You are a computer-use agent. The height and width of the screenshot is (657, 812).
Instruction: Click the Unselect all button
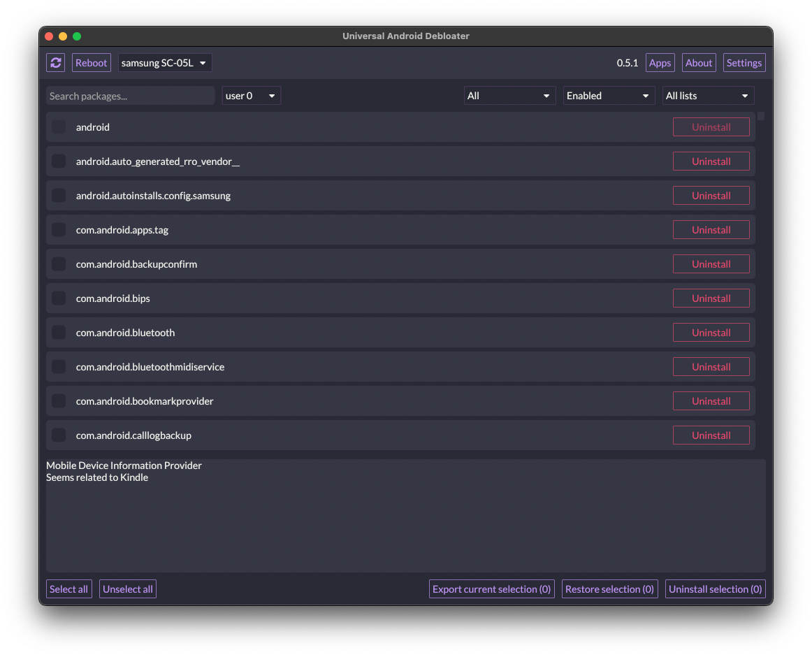pos(127,589)
